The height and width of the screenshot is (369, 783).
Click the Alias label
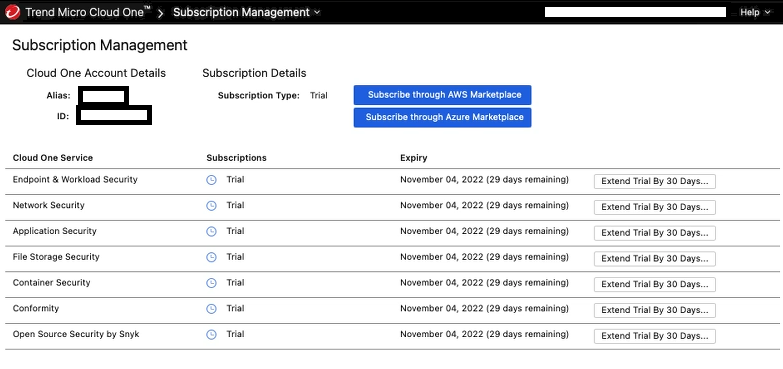pyautogui.click(x=58, y=95)
